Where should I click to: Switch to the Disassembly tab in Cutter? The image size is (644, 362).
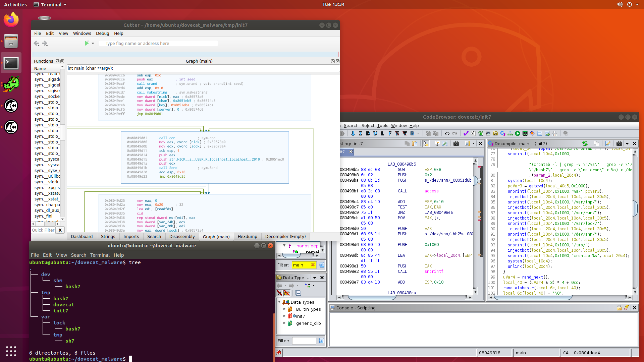point(182,236)
